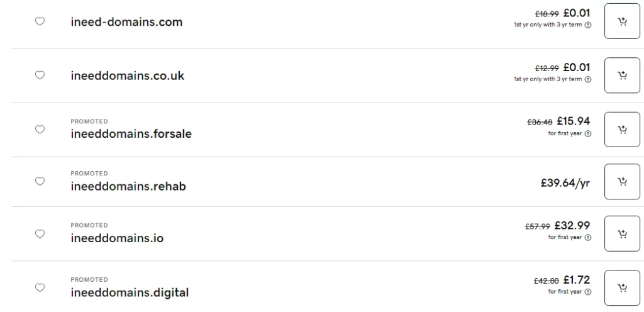The width and height of the screenshot is (644, 312).
Task: Toggle the heart for ineeddomains.forsale
Action: 40,130
